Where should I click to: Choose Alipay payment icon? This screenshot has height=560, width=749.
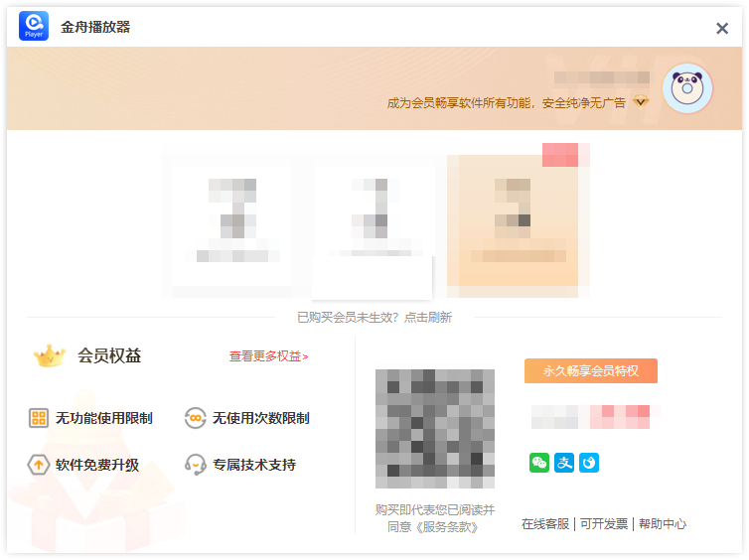564,463
